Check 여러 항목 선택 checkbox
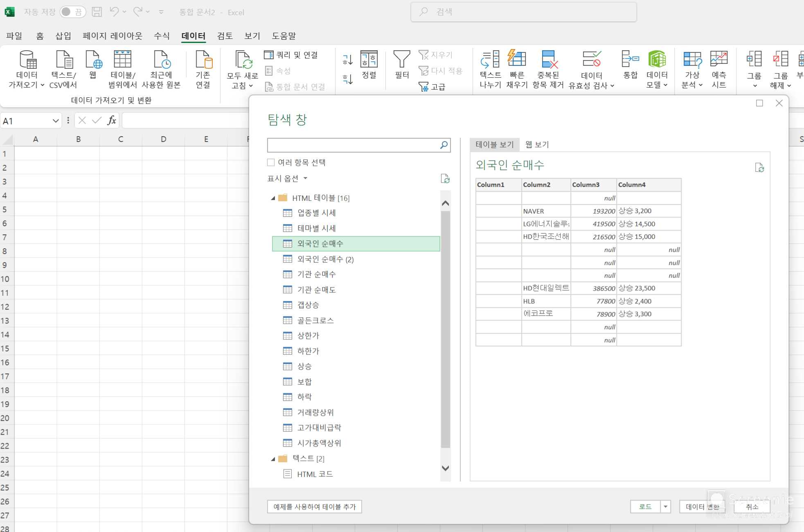 point(271,162)
